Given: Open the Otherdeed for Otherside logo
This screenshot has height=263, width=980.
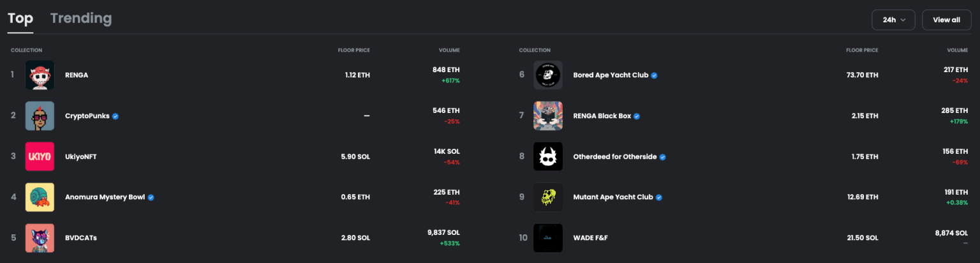Looking at the screenshot, I should (547, 156).
